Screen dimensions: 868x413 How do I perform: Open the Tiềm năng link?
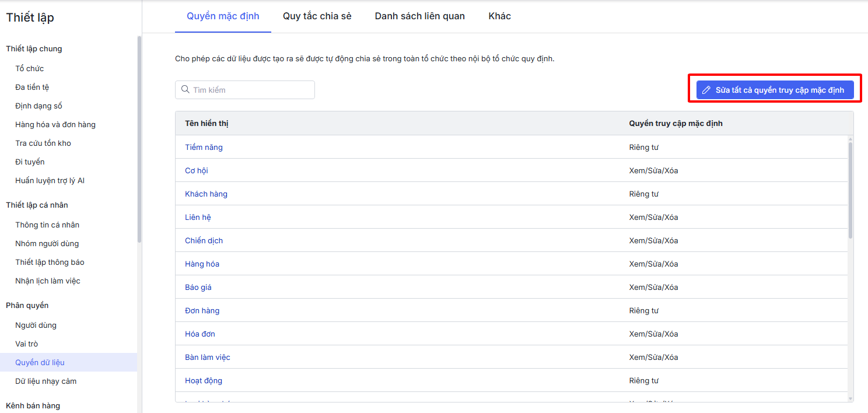coord(204,147)
